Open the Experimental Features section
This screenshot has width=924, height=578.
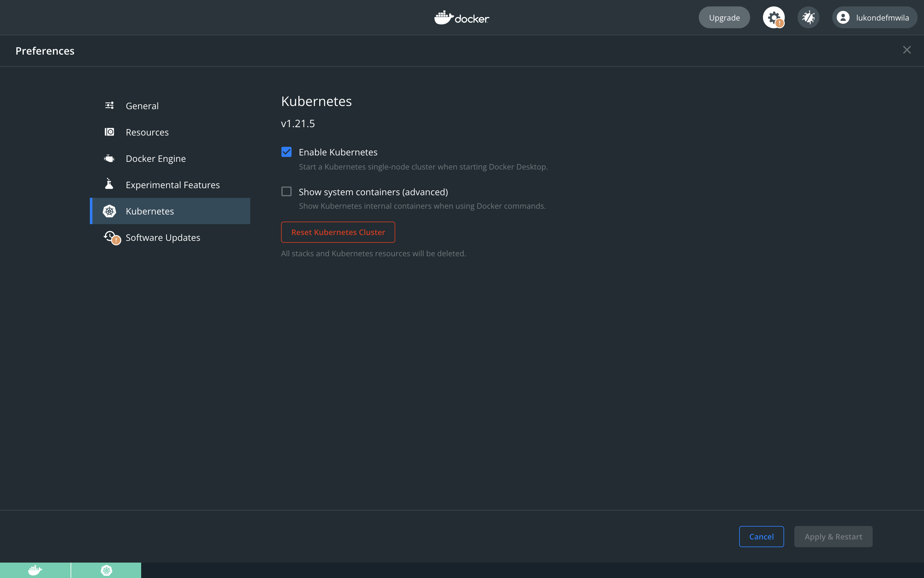point(170,185)
